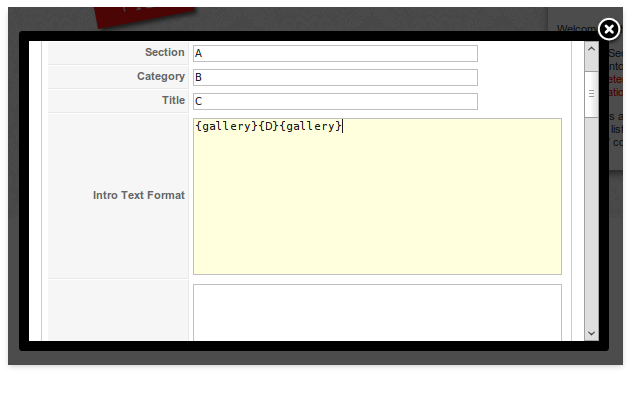Click inside the Intro Text Format textarea
Image resolution: width=631 pixels, height=394 pixels.
point(377,196)
